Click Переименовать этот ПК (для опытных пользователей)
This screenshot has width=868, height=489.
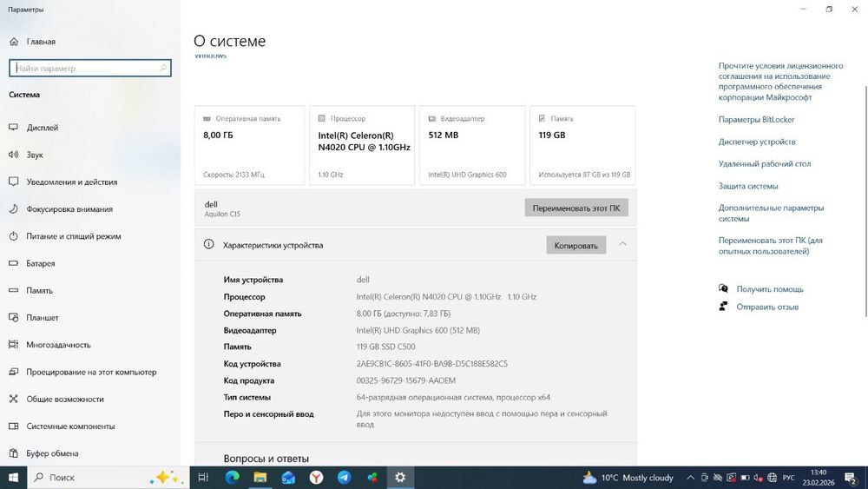coord(771,246)
